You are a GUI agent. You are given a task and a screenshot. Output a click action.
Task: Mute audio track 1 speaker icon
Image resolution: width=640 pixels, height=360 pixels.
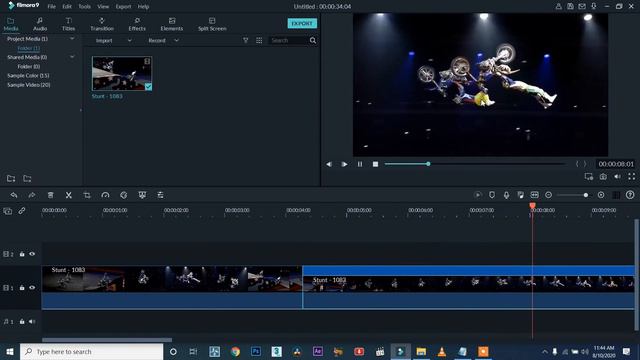(x=32, y=322)
